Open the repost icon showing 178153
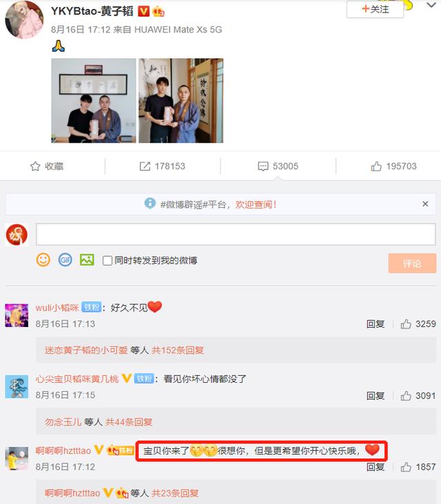 pos(145,166)
